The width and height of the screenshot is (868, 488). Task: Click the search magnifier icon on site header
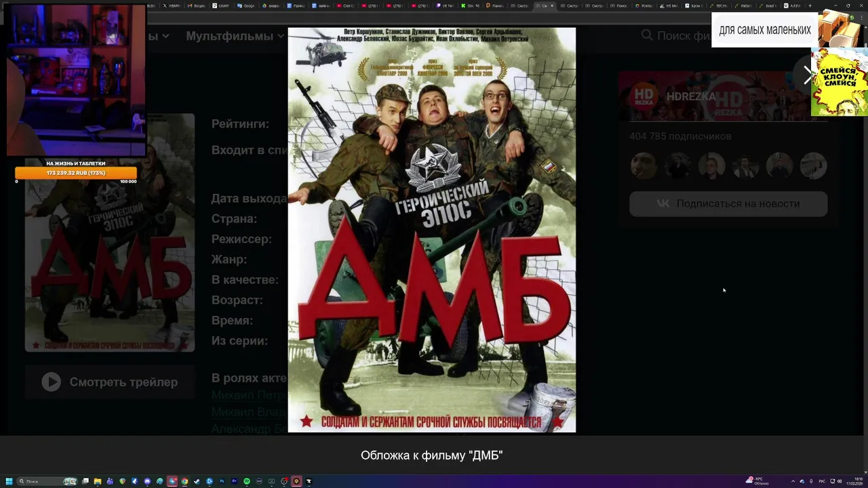tap(647, 35)
